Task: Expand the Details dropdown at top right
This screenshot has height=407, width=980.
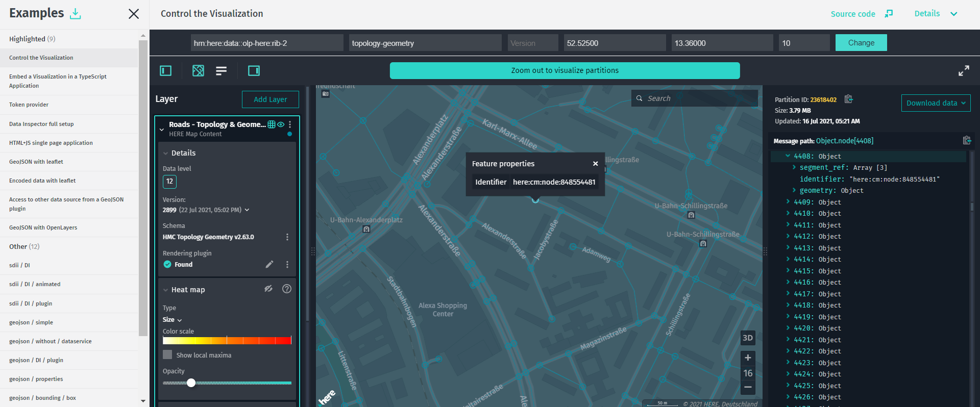Action: pyautogui.click(x=936, y=14)
